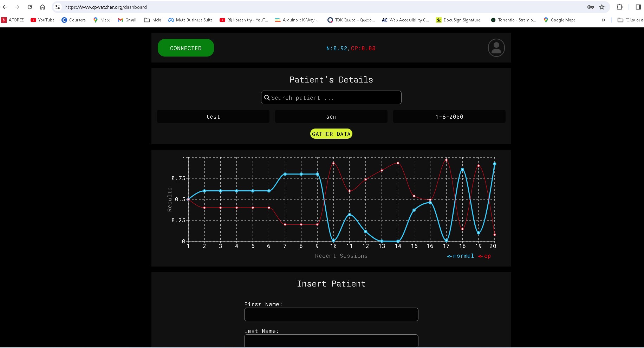Open the YouTube bookmark

pyautogui.click(x=43, y=20)
